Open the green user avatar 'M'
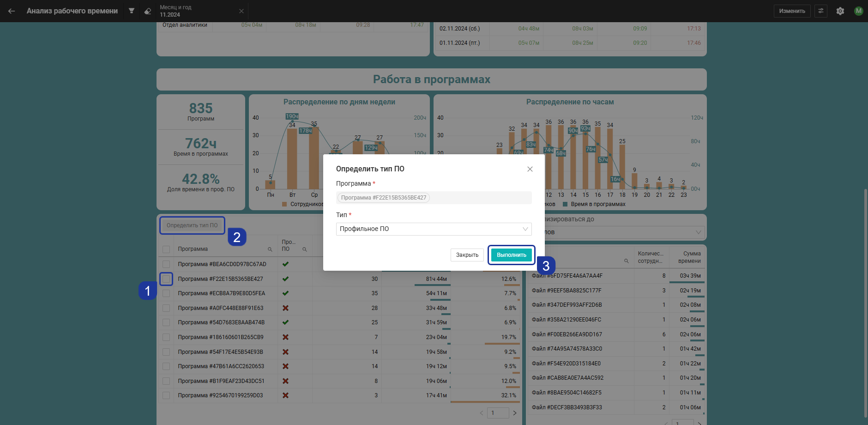This screenshot has width=868, height=425. pos(858,11)
